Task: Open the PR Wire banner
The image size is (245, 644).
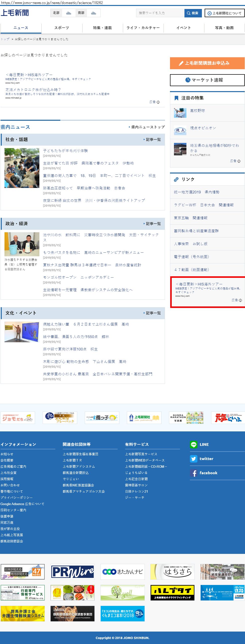Action: click(73, 572)
